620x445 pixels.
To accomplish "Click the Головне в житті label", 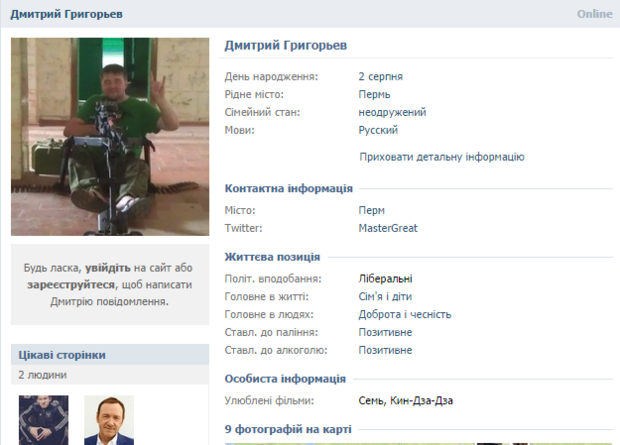I will [x=267, y=297].
